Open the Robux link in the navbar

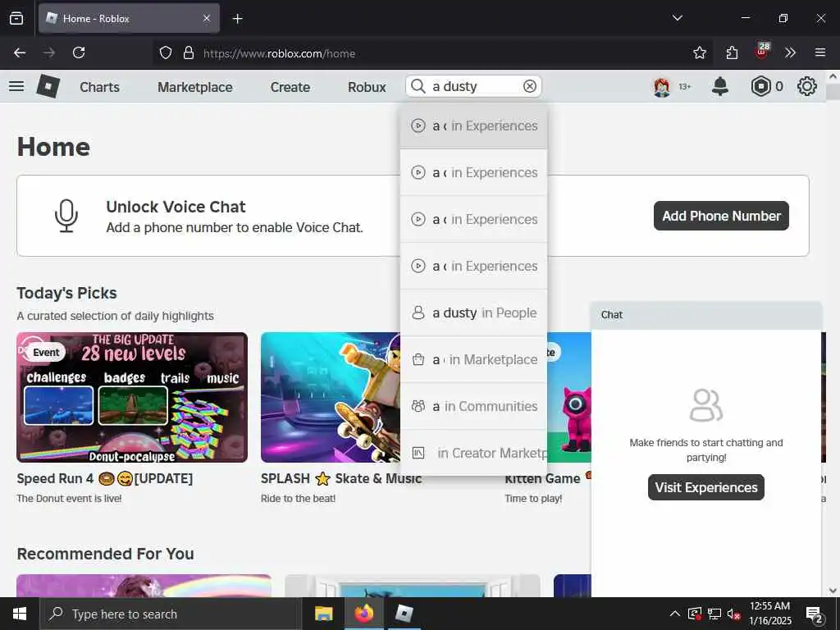tap(367, 87)
